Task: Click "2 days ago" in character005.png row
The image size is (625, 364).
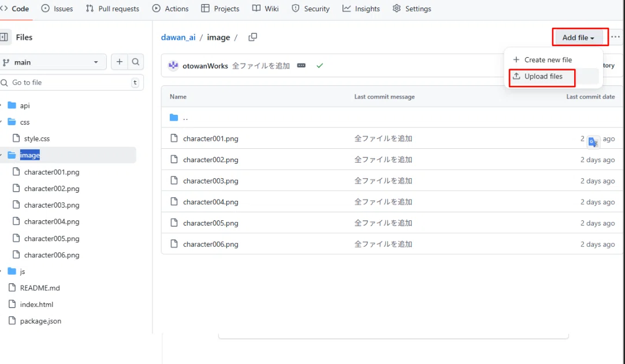Action: click(597, 223)
